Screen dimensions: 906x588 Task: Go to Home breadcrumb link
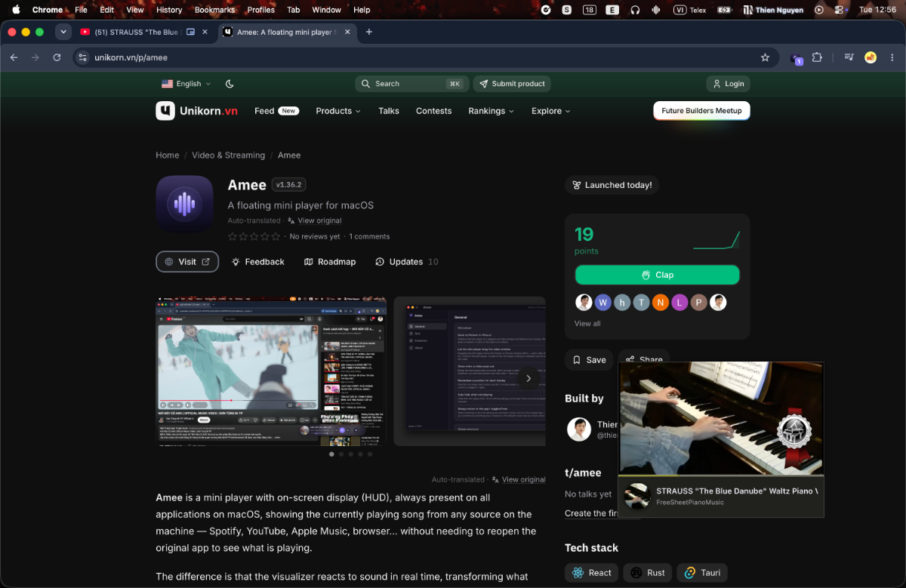[168, 155]
